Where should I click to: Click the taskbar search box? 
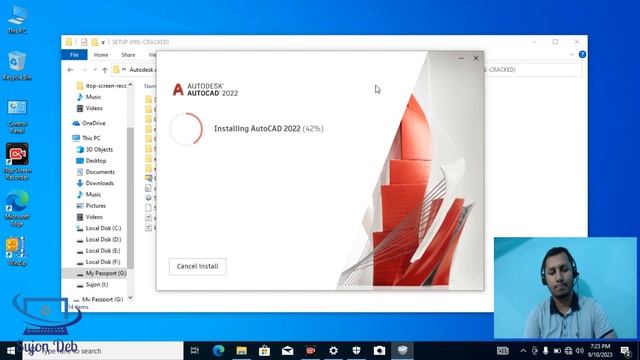coord(103,351)
